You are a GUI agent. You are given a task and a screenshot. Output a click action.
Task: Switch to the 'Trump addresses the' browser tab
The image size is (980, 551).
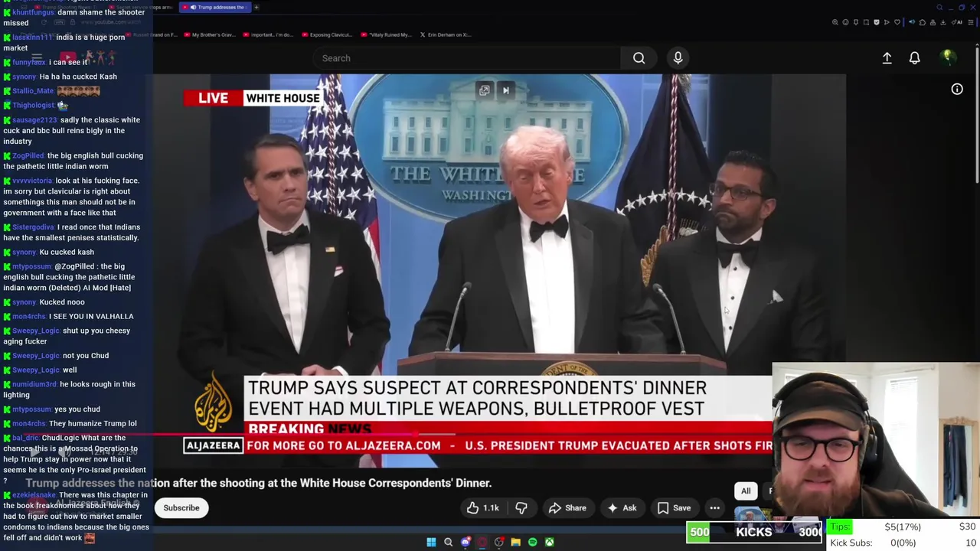216,8
